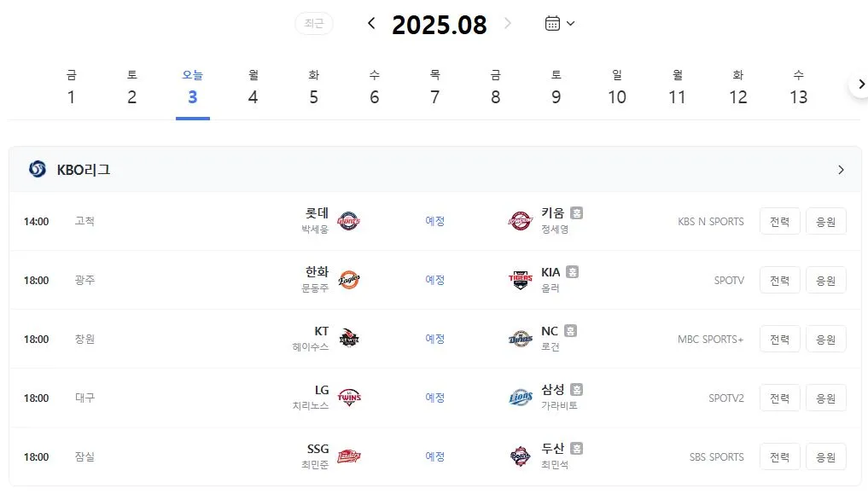The height and width of the screenshot is (494, 868).
Task: Click the KIA Tigers team logo
Action: click(520, 280)
